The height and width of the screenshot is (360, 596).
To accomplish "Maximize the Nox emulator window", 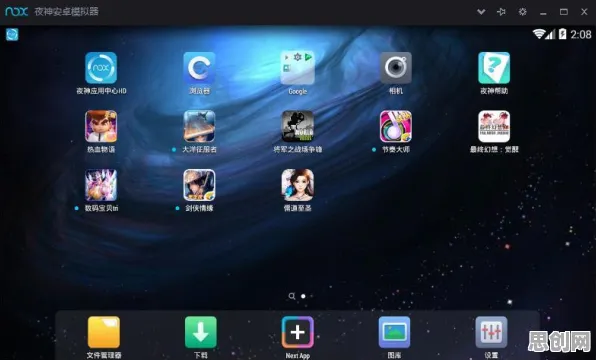I will pos(564,12).
